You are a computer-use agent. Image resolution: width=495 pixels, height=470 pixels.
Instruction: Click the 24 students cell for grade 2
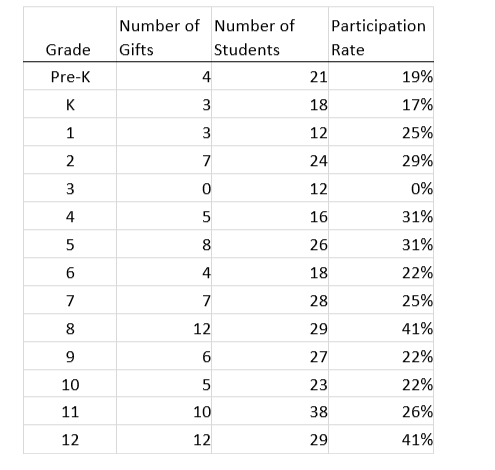270,160
